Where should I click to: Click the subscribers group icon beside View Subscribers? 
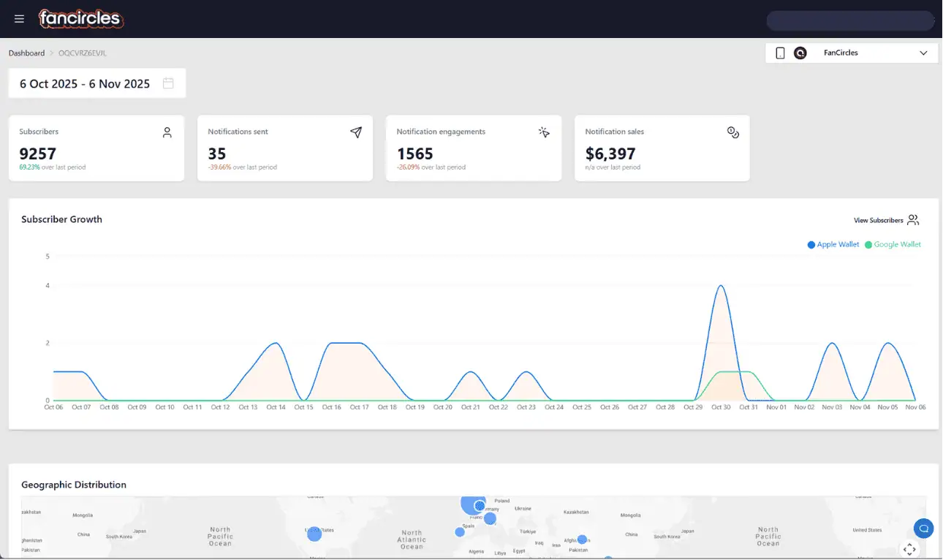(x=912, y=219)
